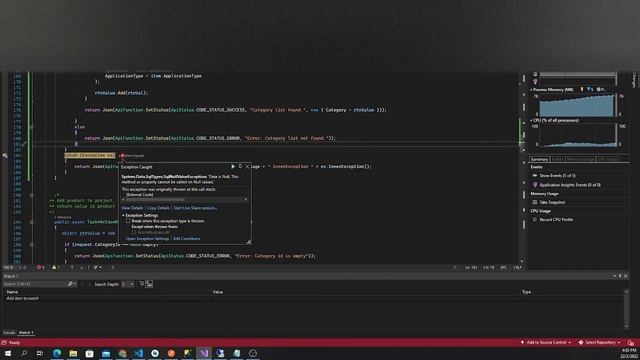Collapse the Exception Settings section
Viewport: 640px width, 360px height.
[x=123, y=216]
